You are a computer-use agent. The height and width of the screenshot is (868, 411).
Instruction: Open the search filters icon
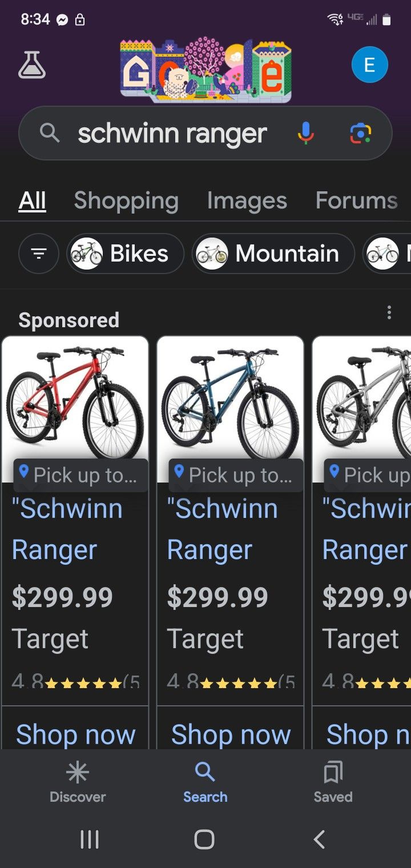click(x=39, y=254)
